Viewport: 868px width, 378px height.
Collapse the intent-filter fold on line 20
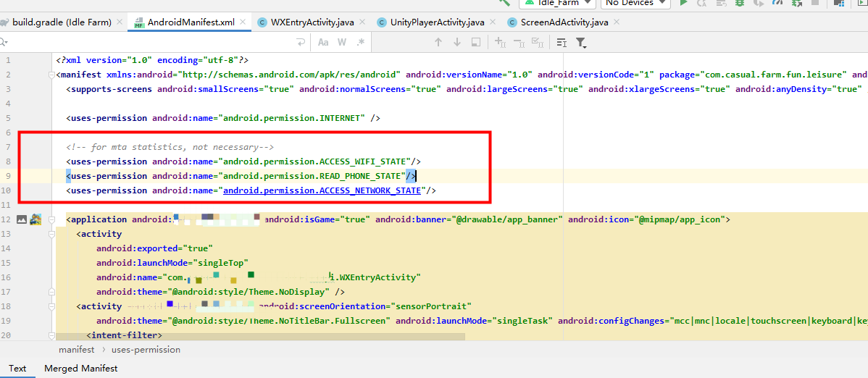pos(52,335)
